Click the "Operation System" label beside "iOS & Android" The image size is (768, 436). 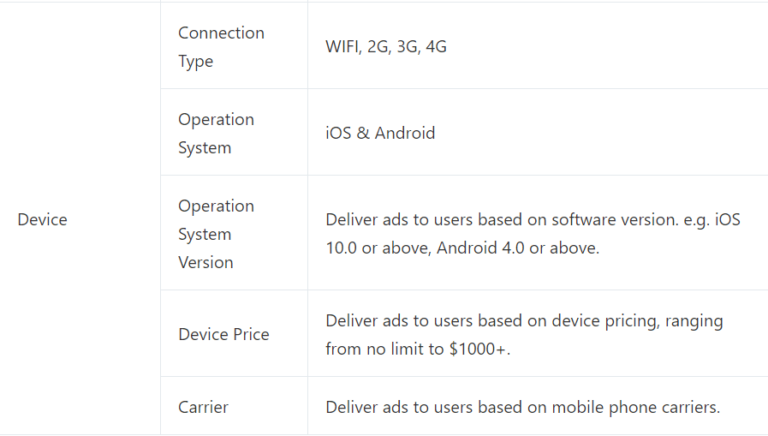coord(216,133)
